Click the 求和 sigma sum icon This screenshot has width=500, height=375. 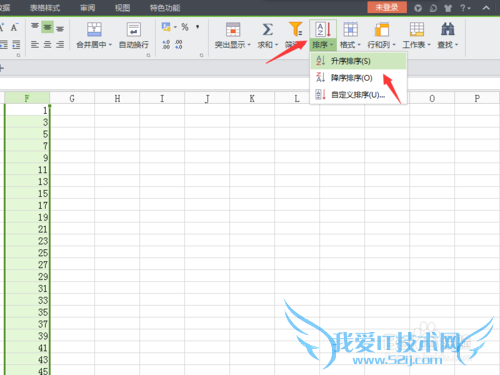click(x=267, y=29)
